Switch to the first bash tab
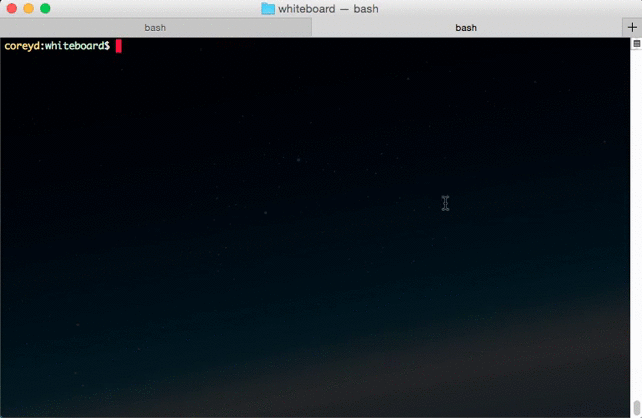642x418 pixels. [155, 27]
